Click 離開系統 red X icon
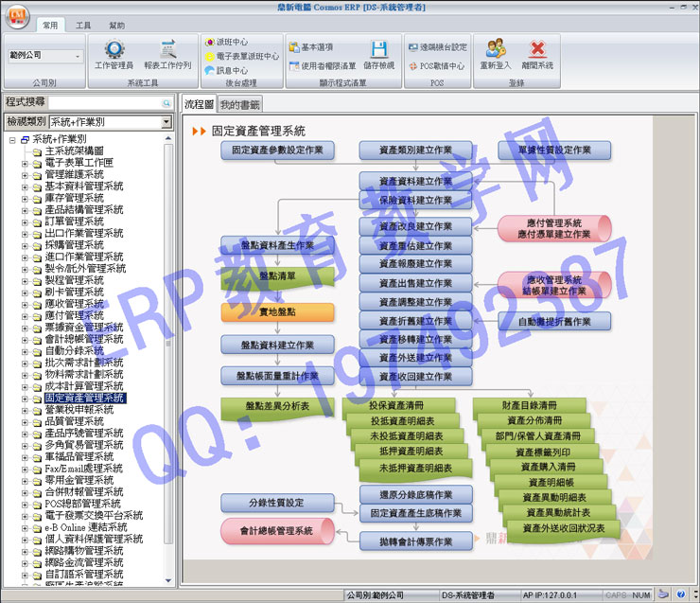 tap(537, 55)
